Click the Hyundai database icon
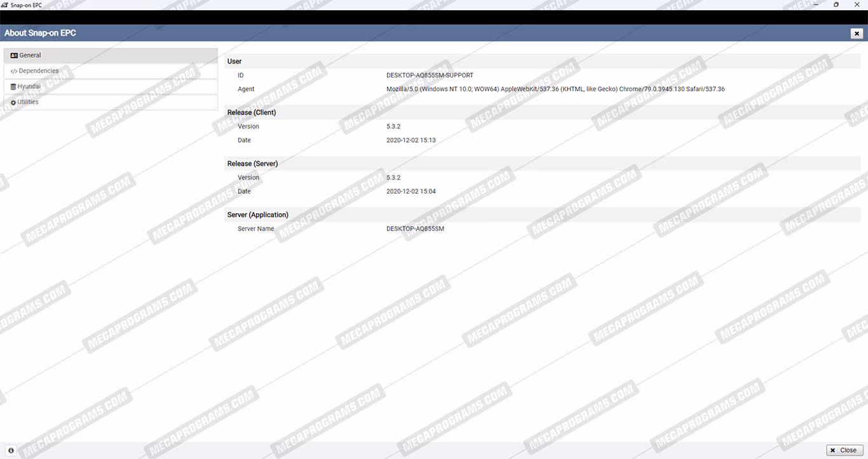This screenshot has height=459, width=868. click(x=13, y=87)
